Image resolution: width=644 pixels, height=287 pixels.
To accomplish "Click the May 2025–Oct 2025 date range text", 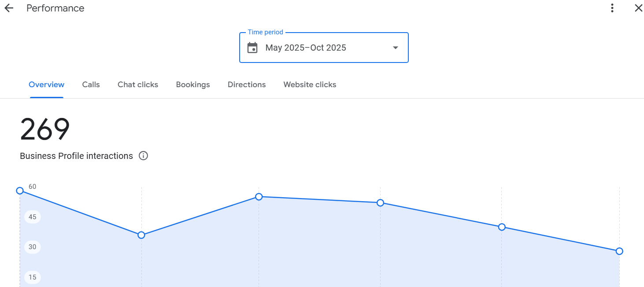I will click(306, 48).
